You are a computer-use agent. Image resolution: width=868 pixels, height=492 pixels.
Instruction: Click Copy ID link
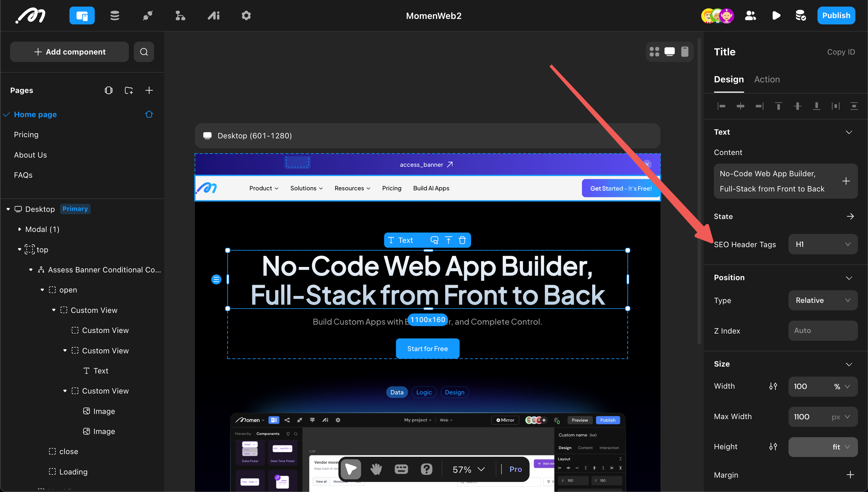841,52
